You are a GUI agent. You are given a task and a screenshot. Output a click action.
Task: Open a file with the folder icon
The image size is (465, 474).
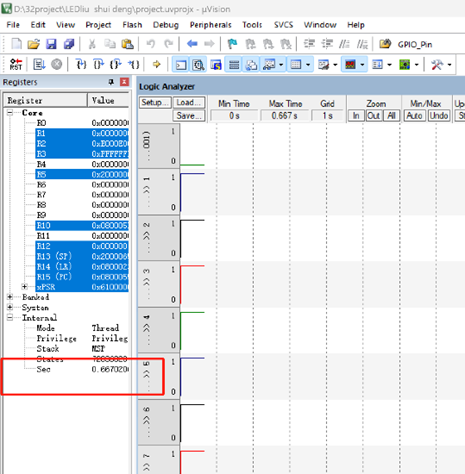pyautogui.click(x=33, y=44)
